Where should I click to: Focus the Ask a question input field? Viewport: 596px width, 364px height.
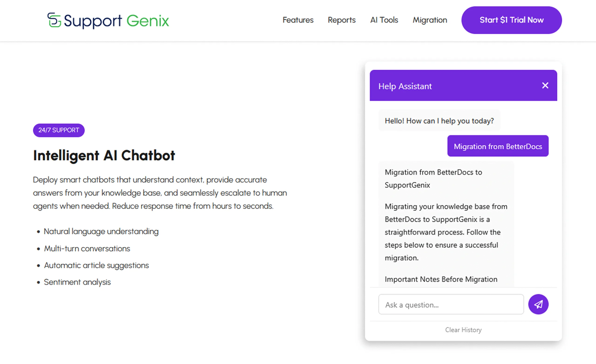[x=451, y=304]
